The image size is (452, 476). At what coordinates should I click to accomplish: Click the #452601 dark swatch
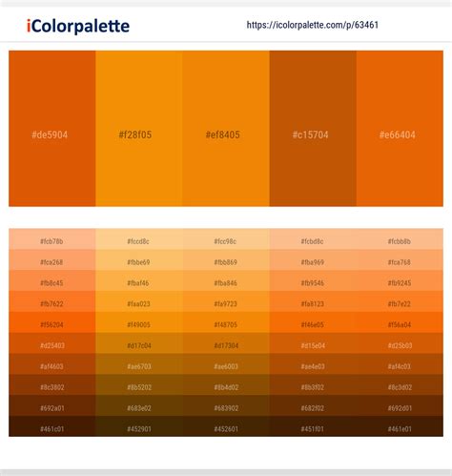point(226,426)
